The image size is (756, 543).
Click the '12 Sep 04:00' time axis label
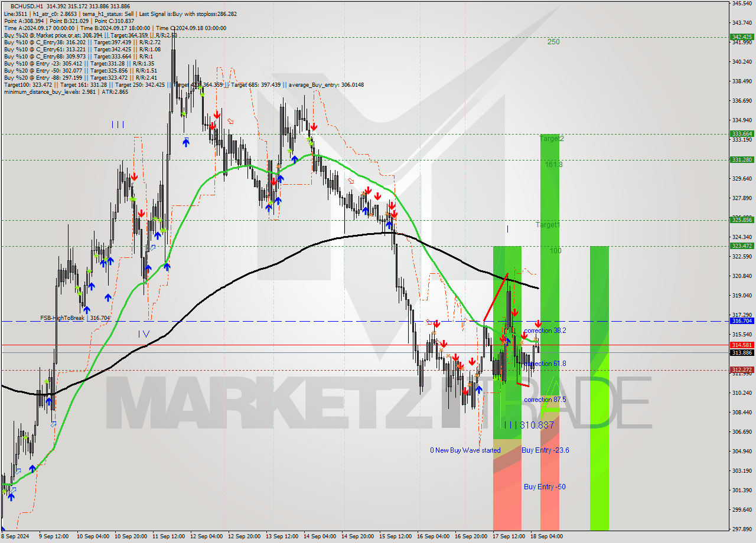tap(207, 537)
